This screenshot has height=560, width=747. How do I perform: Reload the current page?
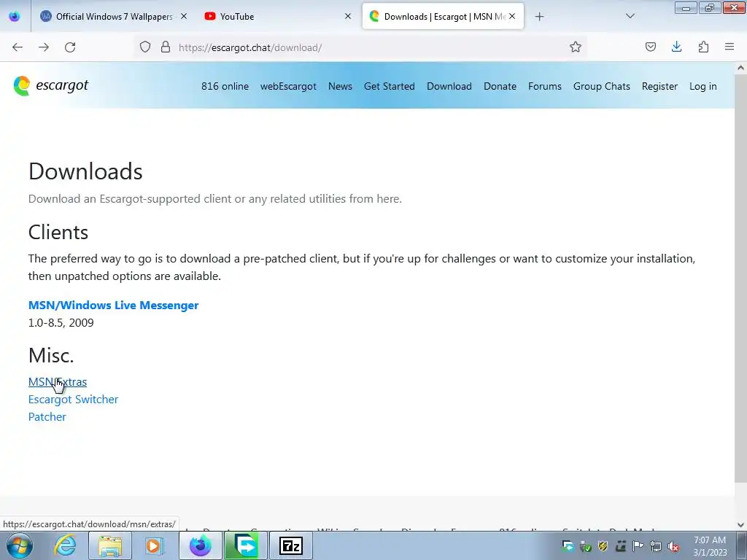[x=70, y=47]
